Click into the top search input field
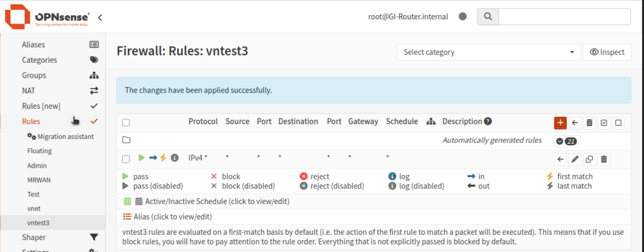 click(564, 17)
